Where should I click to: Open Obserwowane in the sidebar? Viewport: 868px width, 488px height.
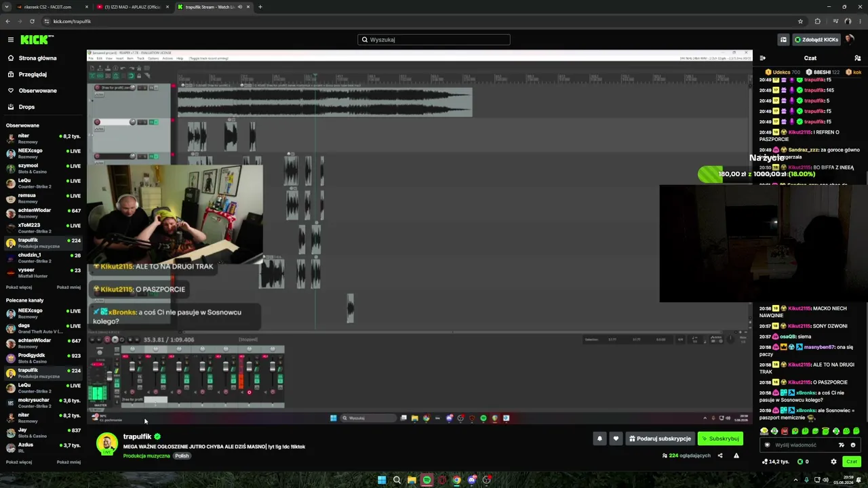(x=37, y=91)
